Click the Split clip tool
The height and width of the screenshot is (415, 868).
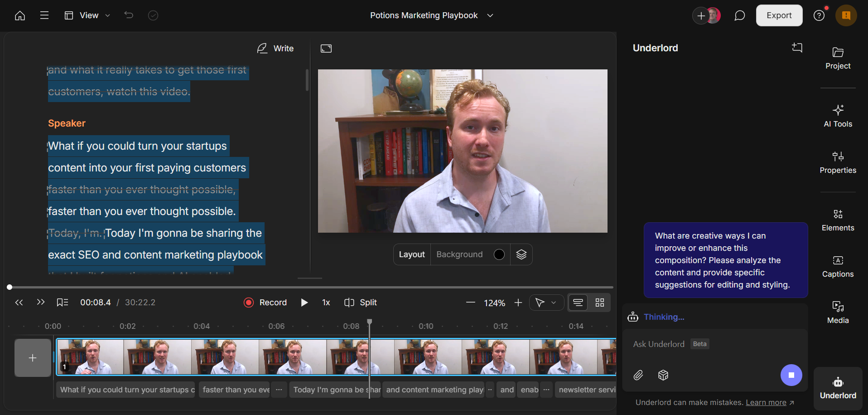pos(361,303)
